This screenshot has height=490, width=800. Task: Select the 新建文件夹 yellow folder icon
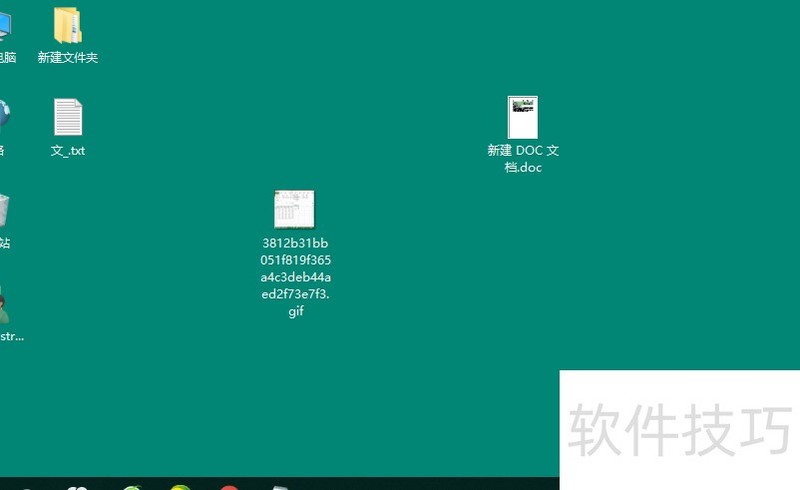pyautogui.click(x=68, y=25)
